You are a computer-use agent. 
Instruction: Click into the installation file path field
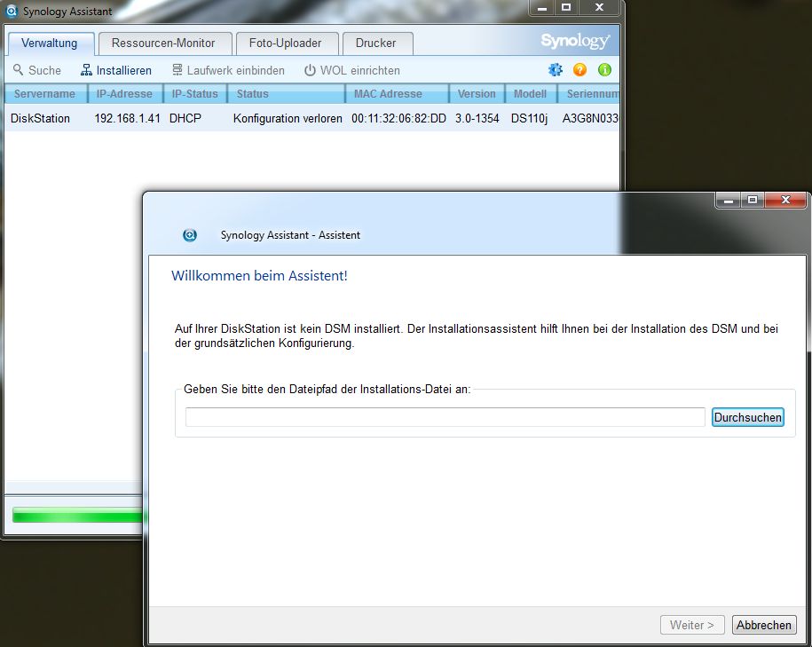click(445, 417)
